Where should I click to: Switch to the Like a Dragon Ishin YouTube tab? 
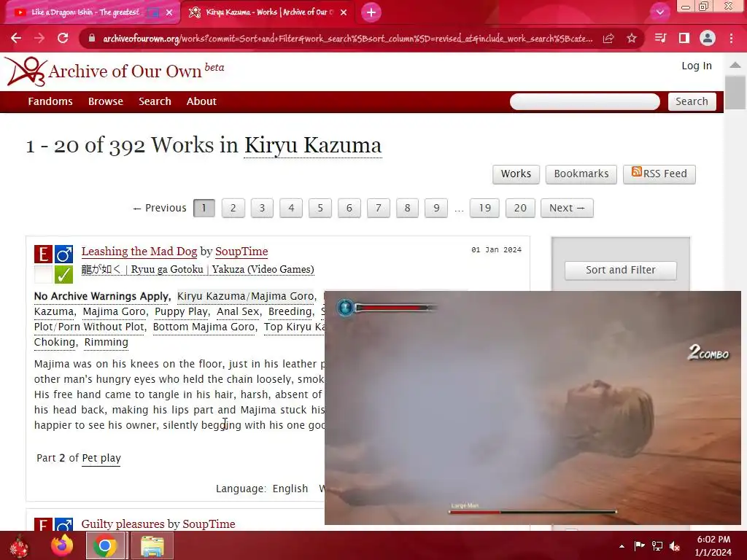tap(86, 12)
